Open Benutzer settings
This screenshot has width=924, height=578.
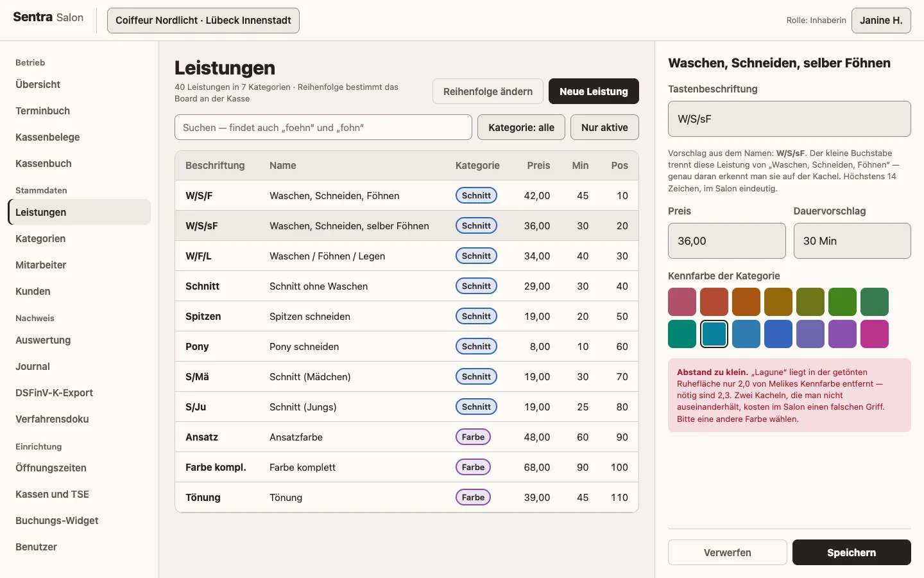pyautogui.click(x=79, y=547)
